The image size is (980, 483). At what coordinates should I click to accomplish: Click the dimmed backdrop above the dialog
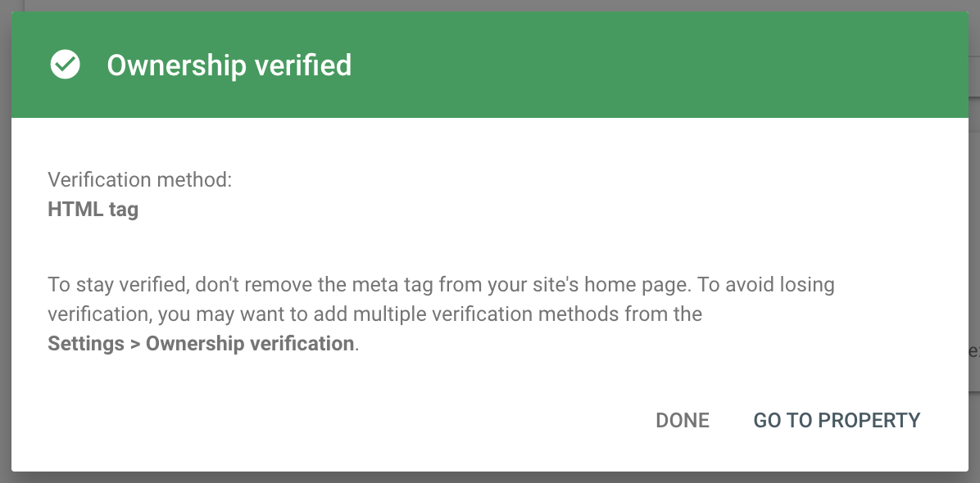(x=492, y=5)
